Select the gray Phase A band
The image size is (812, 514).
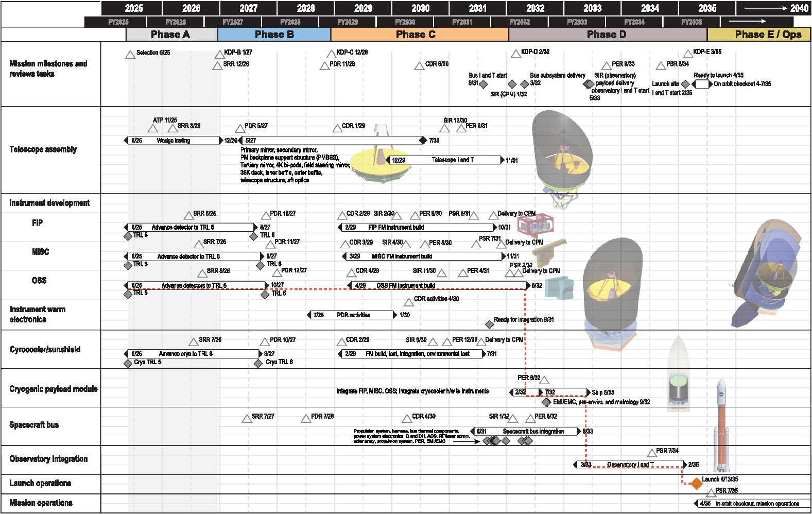(x=171, y=35)
